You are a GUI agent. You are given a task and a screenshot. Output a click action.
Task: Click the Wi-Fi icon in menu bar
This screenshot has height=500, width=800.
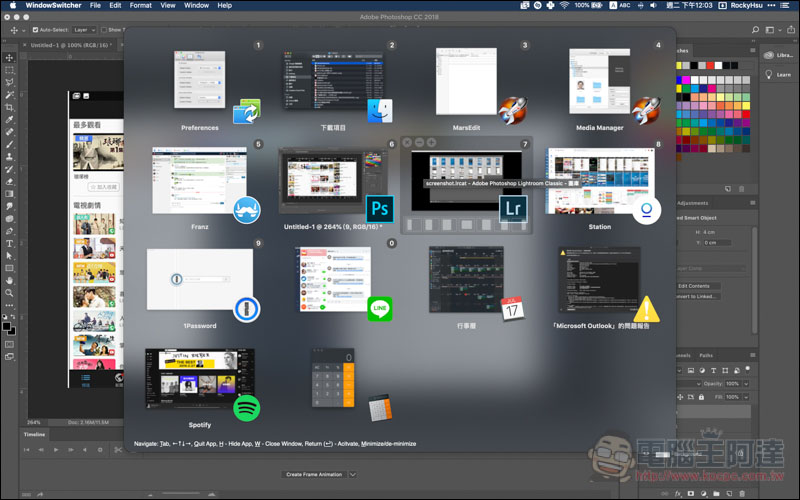click(x=564, y=5)
